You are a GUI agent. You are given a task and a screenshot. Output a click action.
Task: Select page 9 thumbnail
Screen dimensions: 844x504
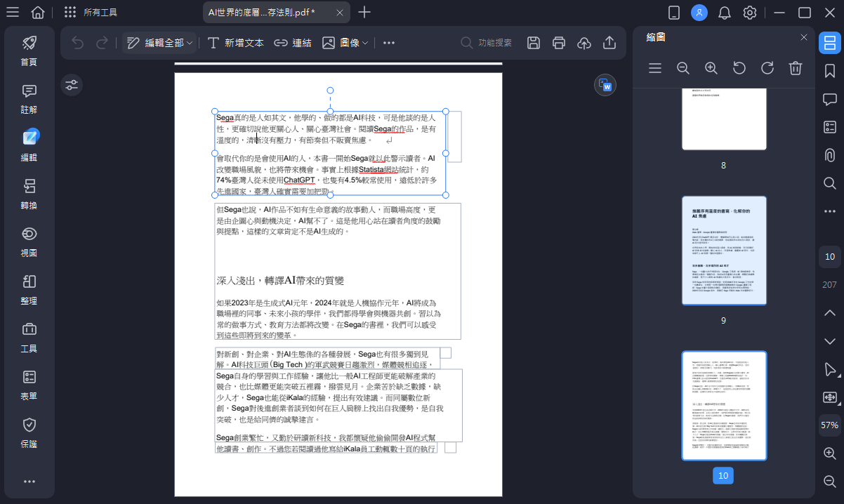pos(723,251)
